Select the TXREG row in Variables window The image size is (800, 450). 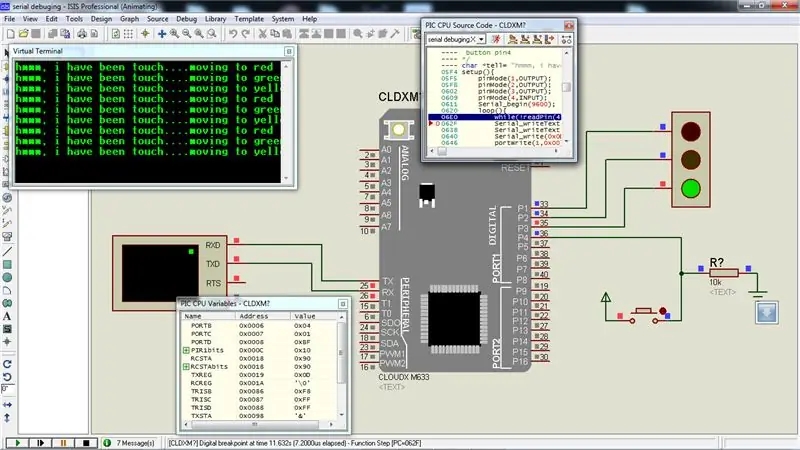point(259,375)
